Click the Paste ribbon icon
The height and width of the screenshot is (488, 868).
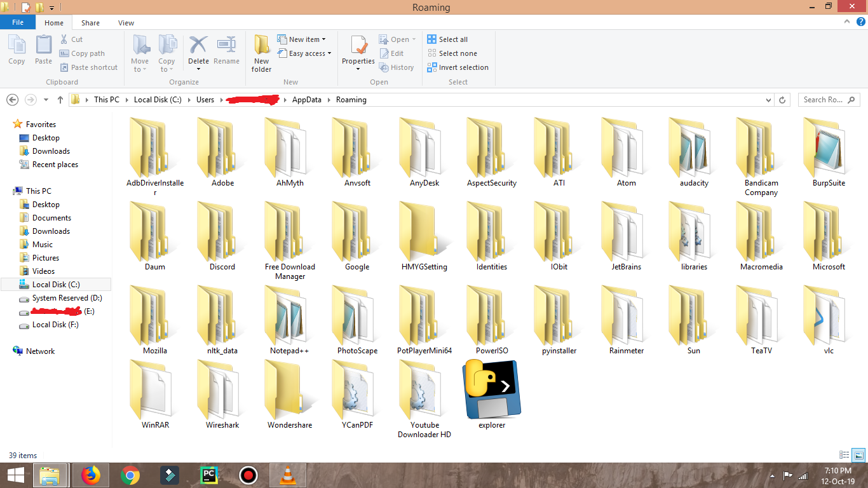[43, 50]
